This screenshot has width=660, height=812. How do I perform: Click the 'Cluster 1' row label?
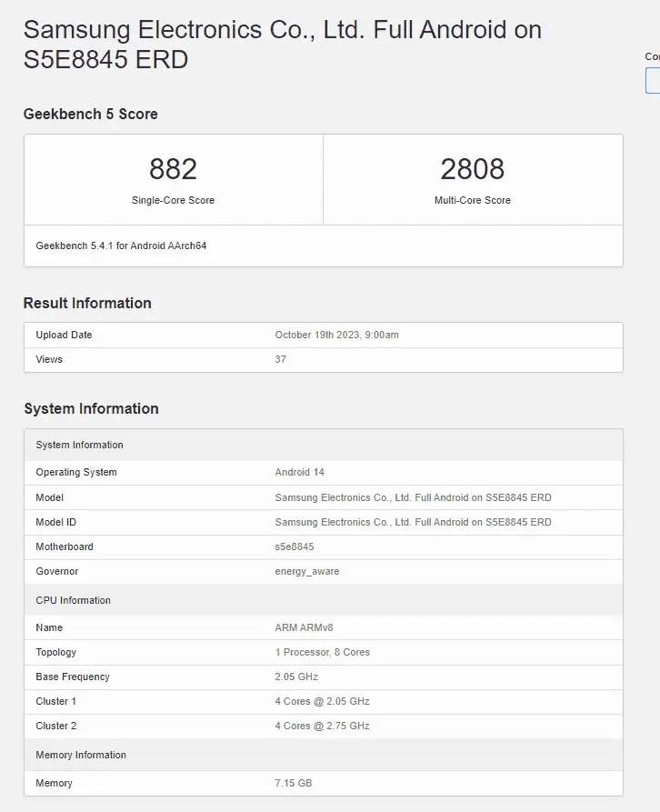point(55,701)
